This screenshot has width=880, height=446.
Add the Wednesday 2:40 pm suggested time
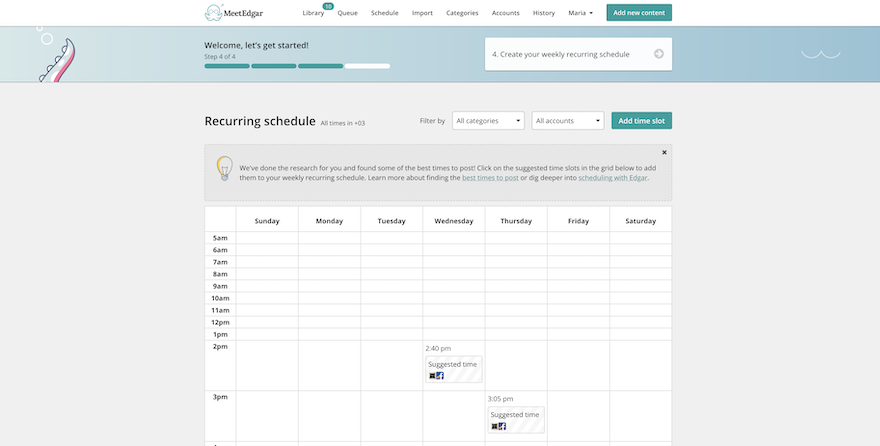(453, 370)
